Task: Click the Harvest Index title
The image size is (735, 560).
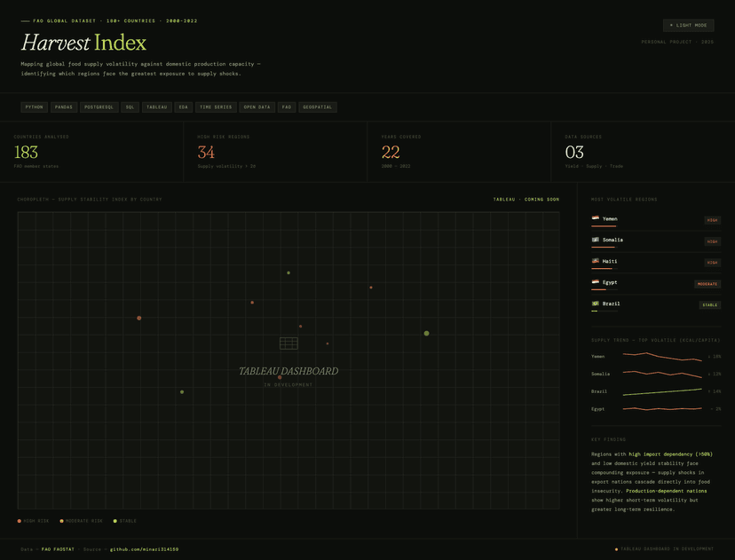Action: click(83, 43)
